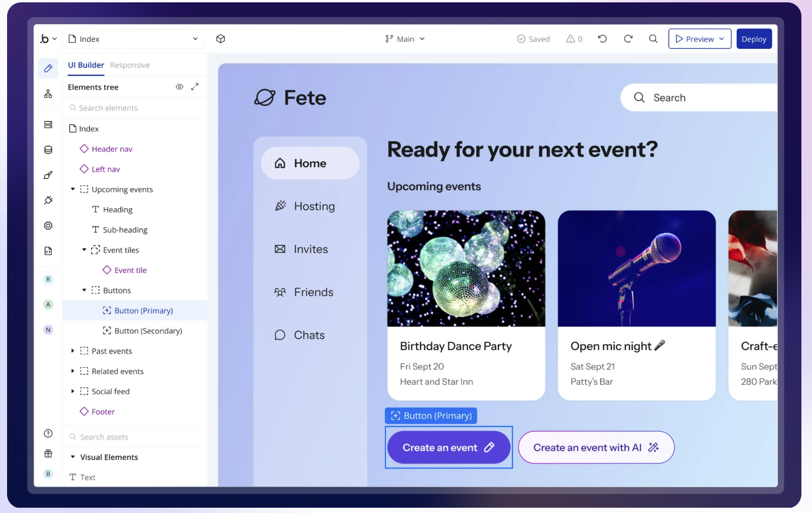The height and width of the screenshot is (513, 812).
Task: Expand the Elements tree panel arrows icon
Action: (x=195, y=86)
